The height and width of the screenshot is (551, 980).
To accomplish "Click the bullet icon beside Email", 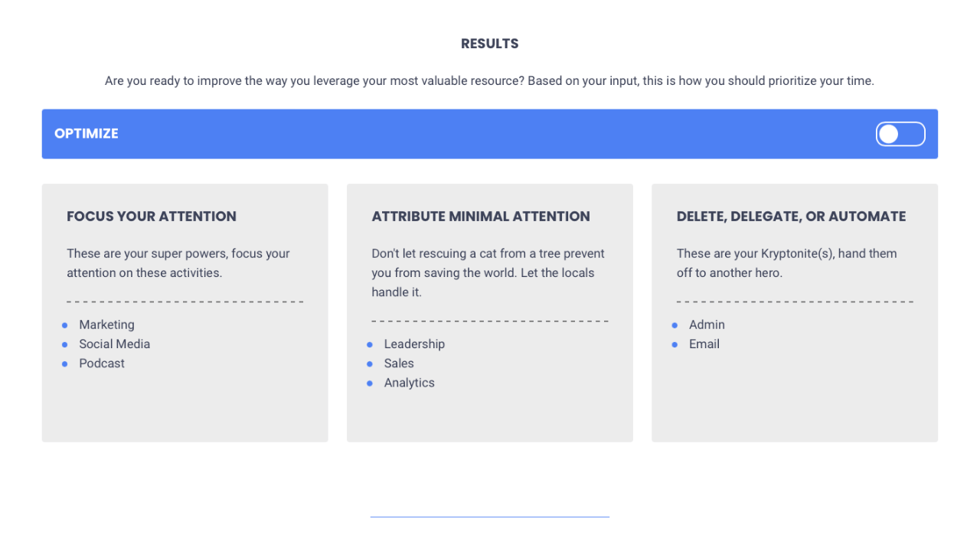I will (x=675, y=344).
